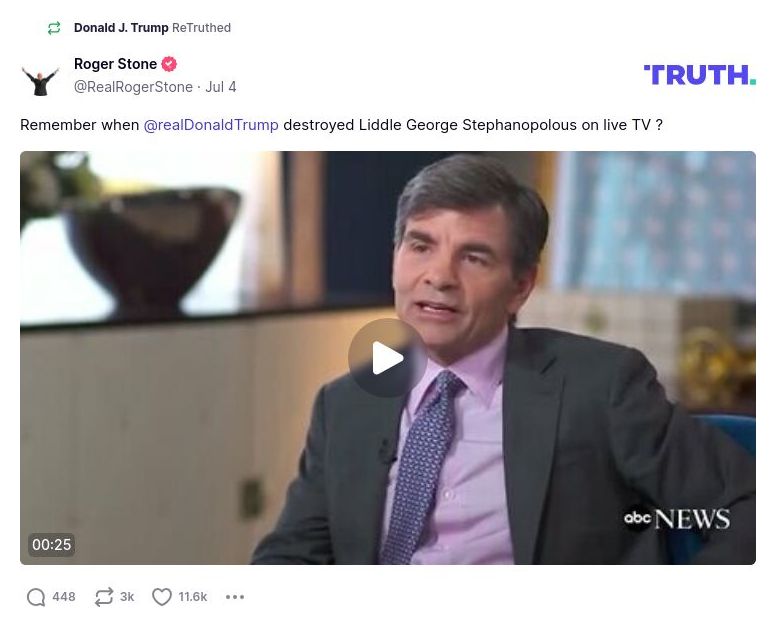Click the 11.6k likes count
Viewport: 777px width, 627px height.
click(193, 597)
